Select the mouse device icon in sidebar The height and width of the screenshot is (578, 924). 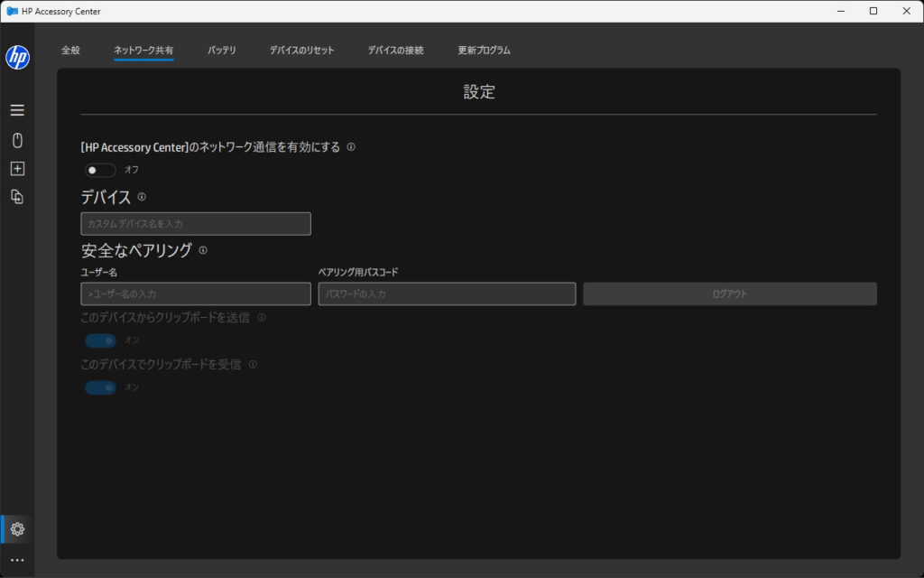pos(17,140)
